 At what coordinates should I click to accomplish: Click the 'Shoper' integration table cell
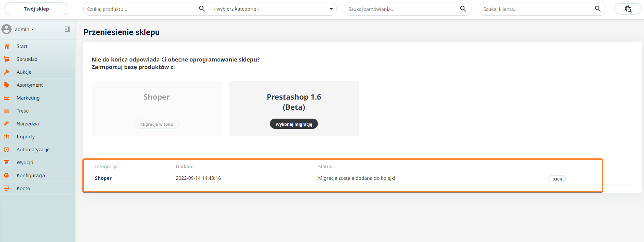(x=103, y=178)
